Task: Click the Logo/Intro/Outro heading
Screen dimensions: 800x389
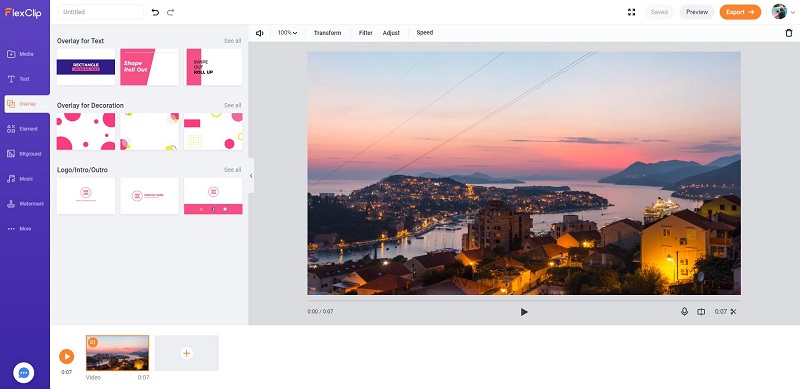Action: pyautogui.click(x=82, y=169)
